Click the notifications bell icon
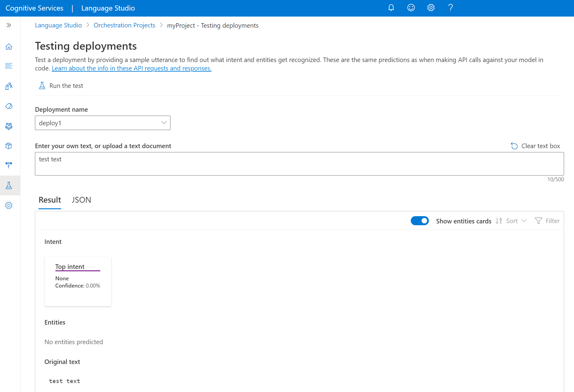 [391, 8]
